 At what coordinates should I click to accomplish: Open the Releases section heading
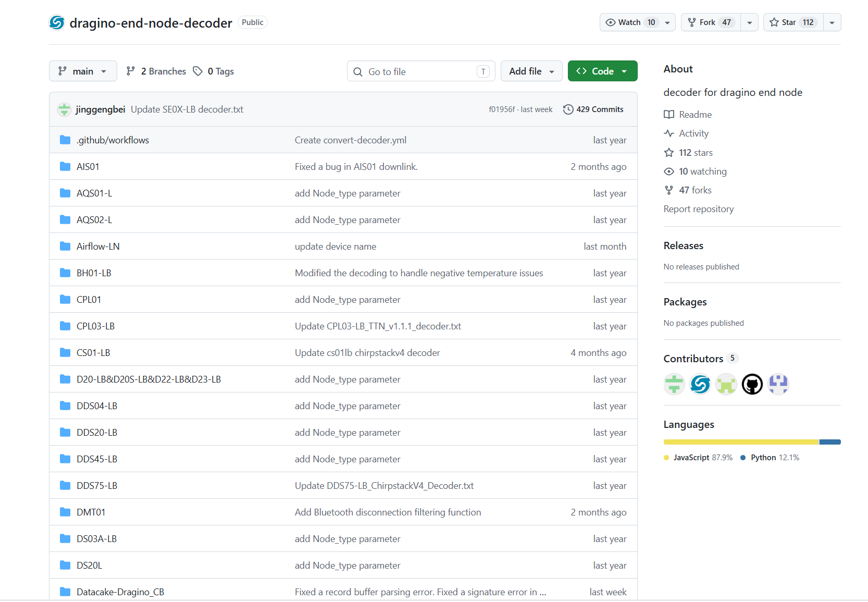[683, 245]
